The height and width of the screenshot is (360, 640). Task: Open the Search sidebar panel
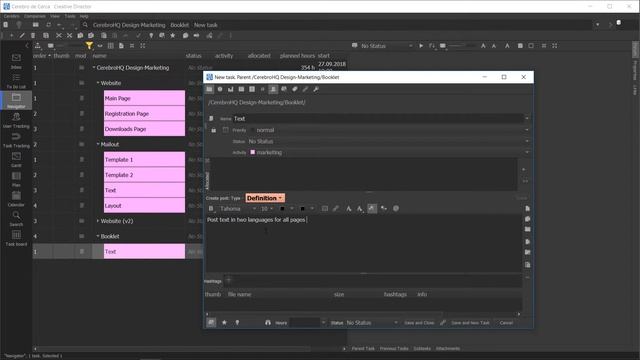click(x=16, y=218)
